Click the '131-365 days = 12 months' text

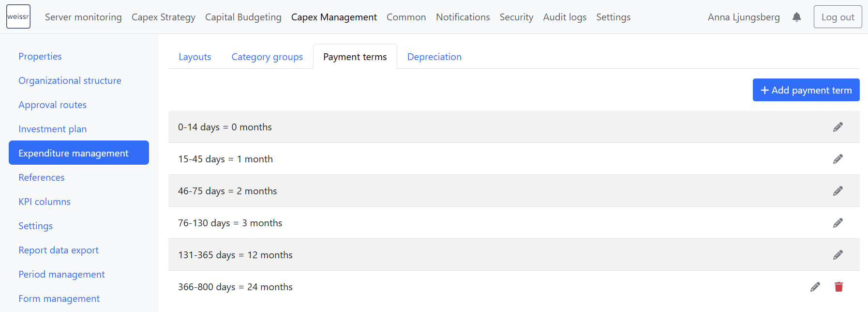click(x=235, y=255)
